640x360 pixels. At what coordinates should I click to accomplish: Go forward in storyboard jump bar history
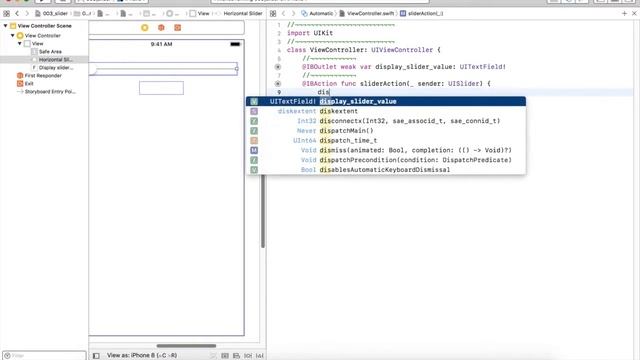tap(27, 13)
